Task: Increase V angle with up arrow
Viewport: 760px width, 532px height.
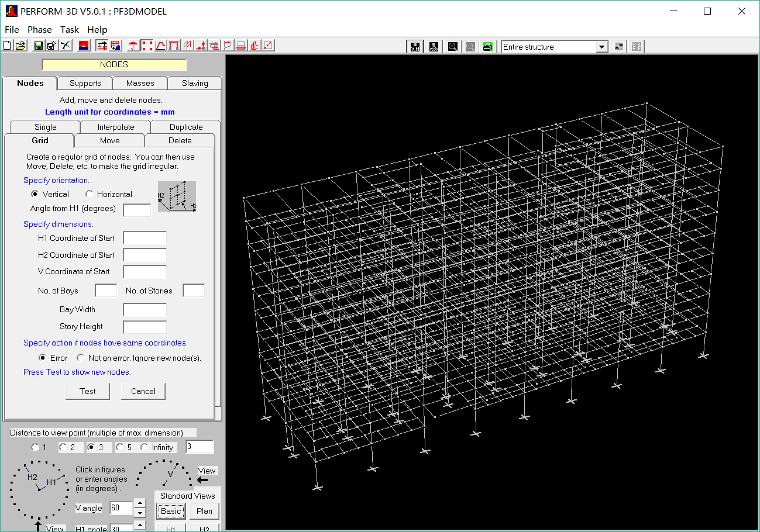Action: (x=139, y=503)
